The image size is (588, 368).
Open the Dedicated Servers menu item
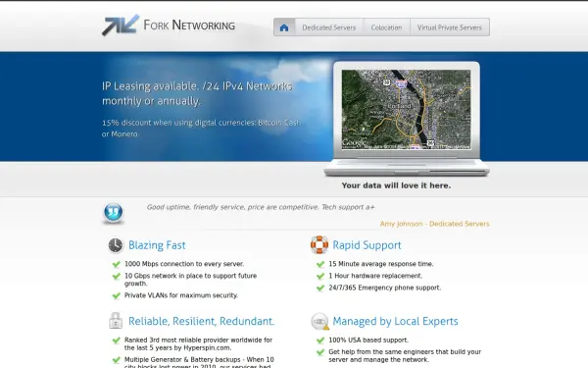pos(329,27)
